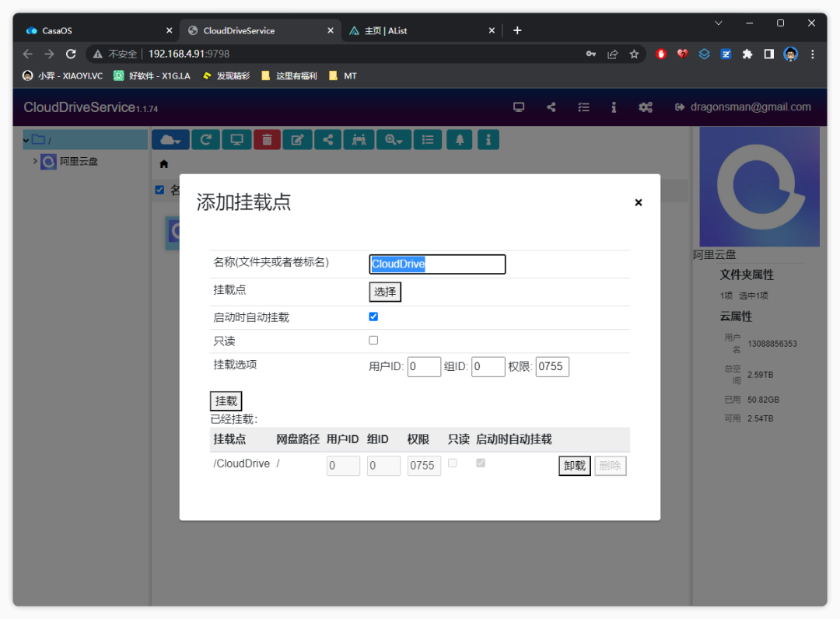The width and height of the screenshot is (840, 619).
Task: Open the zoom magnifier dropdown in toolbar
Action: [x=394, y=140]
